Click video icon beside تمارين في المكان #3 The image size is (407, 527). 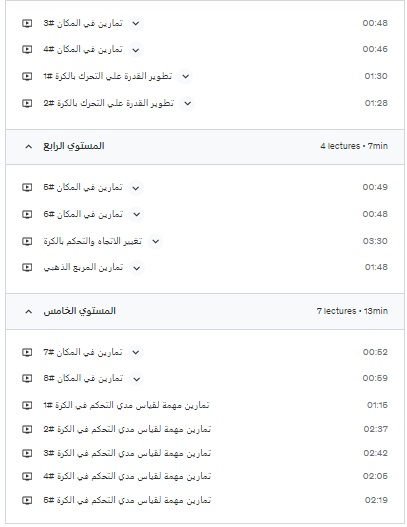click(x=27, y=23)
